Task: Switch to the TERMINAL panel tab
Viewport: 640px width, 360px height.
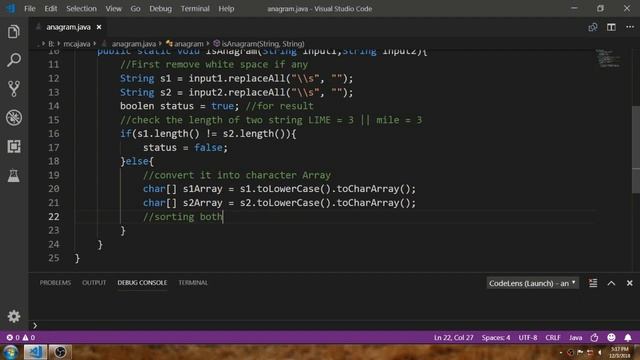Action: pos(193,282)
